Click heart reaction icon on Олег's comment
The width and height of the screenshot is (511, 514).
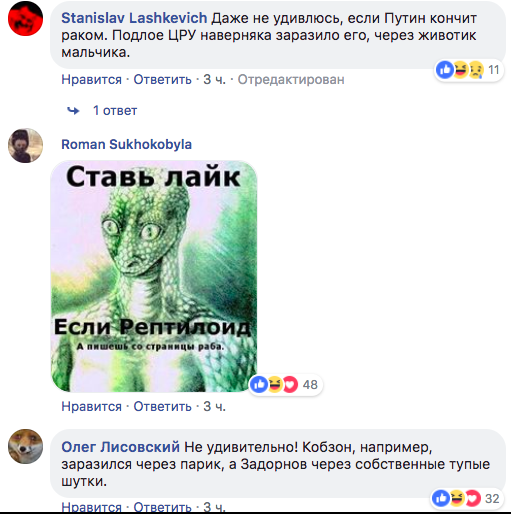pos(473,498)
